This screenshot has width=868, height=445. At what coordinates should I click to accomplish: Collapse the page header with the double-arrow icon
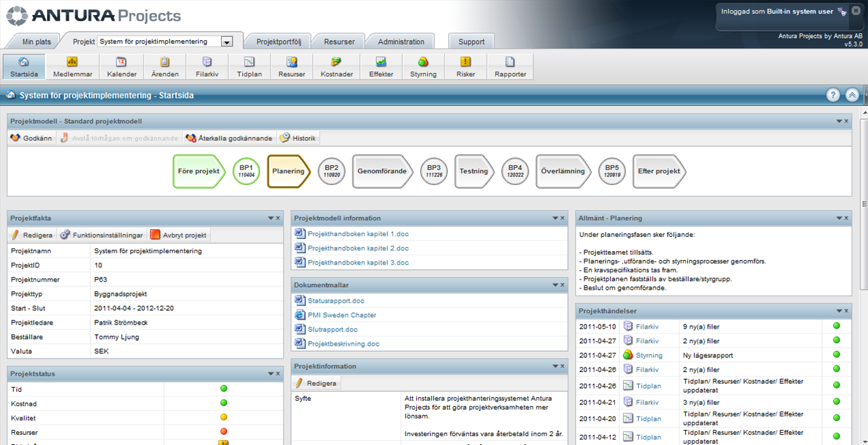(x=852, y=95)
